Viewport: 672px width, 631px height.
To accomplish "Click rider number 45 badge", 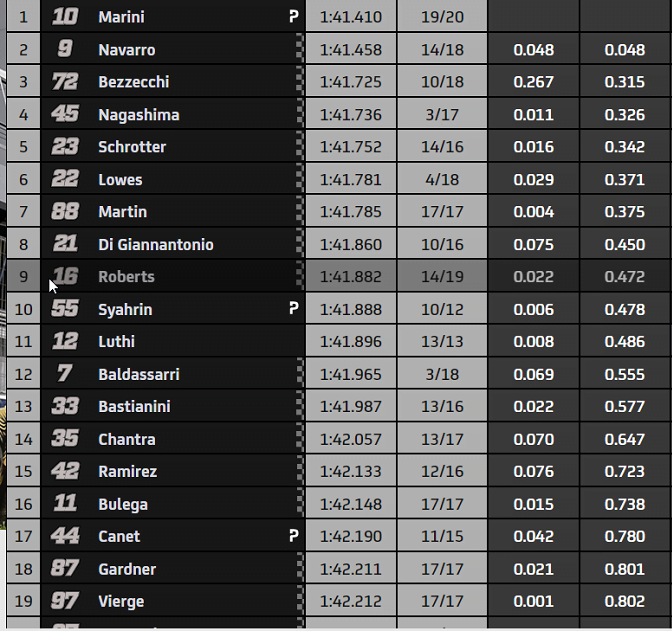I will coord(65,114).
